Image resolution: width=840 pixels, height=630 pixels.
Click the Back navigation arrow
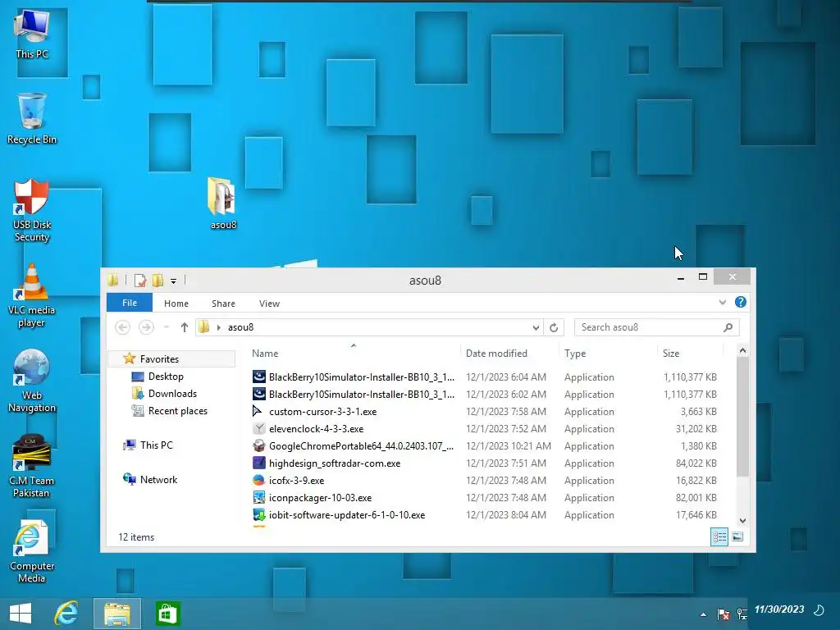[123, 327]
